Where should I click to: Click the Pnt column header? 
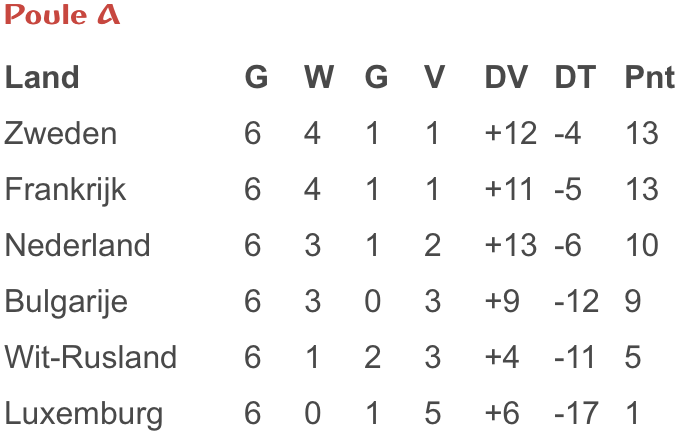pyautogui.click(x=649, y=78)
